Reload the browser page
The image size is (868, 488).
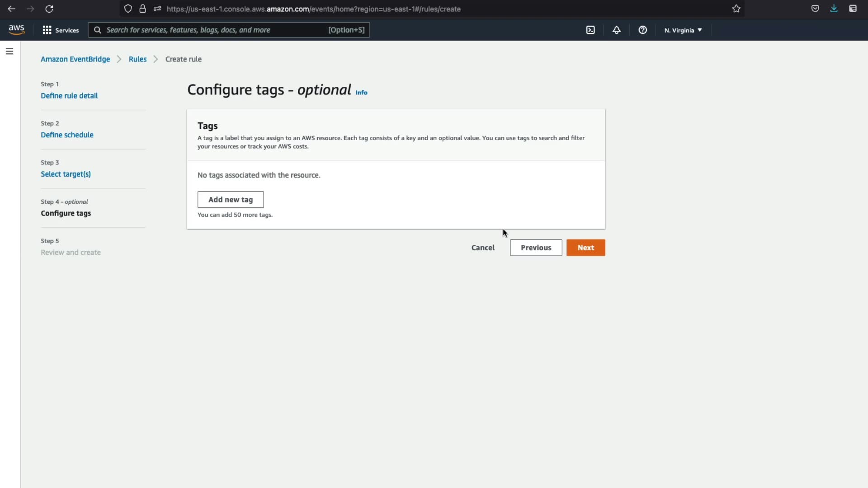(x=49, y=9)
